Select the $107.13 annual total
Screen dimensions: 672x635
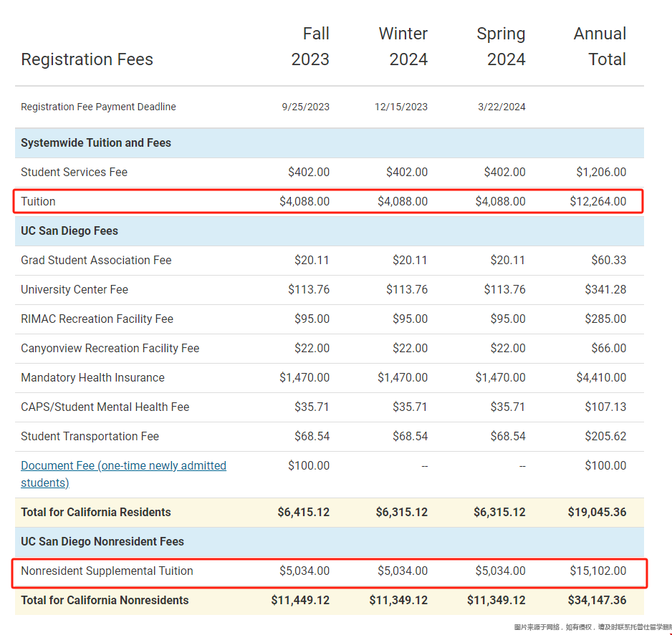point(605,407)
